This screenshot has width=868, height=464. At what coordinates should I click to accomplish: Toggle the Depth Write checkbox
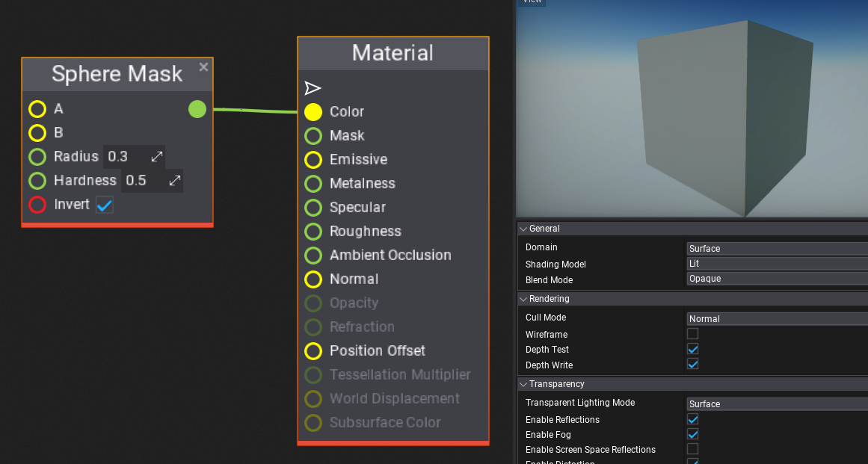(692, 364)
